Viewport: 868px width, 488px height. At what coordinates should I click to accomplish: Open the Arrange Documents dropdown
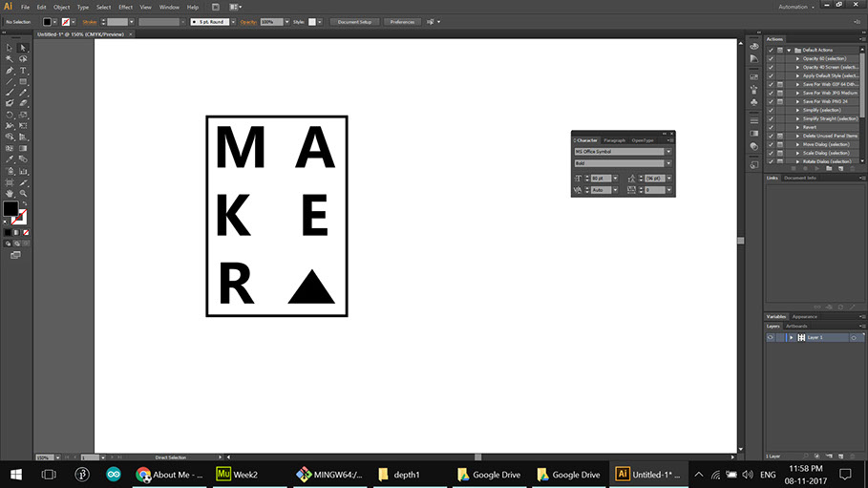[x=235, y=8]
